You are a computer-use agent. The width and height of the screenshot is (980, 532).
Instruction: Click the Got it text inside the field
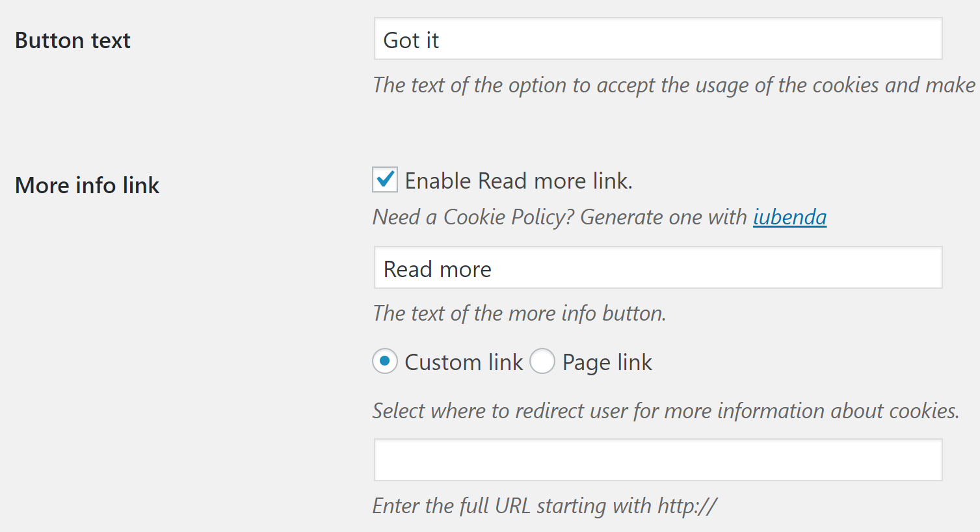(411, 39)
